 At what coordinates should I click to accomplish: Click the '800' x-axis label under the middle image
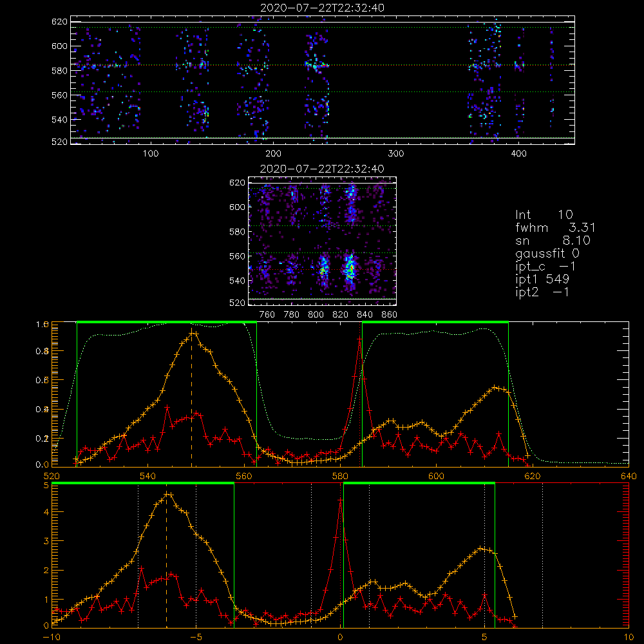tap(316, 315)
